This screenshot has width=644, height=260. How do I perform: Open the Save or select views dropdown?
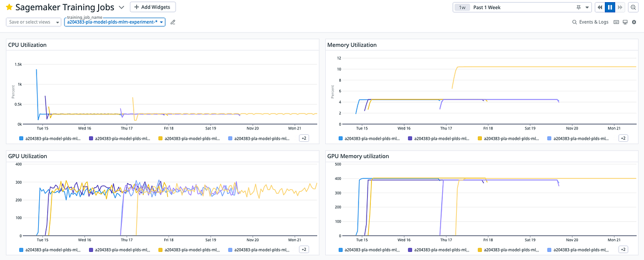34,22
